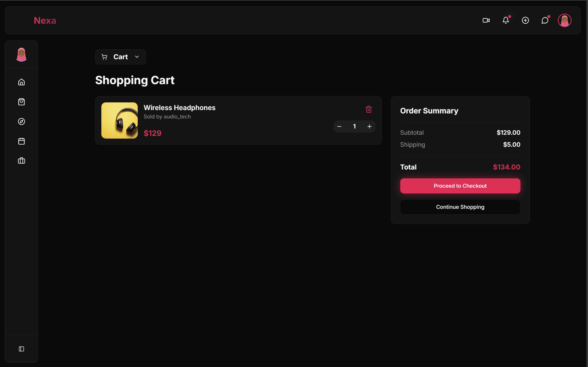Open the Wireless Headphones product thumbnail
Image resolution: width=588 pixels, height=367 pixels.
pyautogui.click(x=119, y=120)
